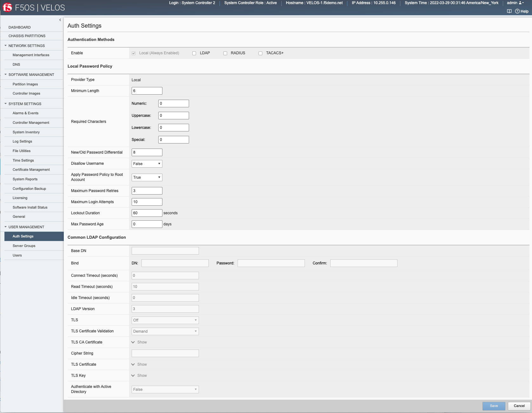
Task: Open the Configuration Backup page
Action: pyautogui.click(x=29, y=189)
